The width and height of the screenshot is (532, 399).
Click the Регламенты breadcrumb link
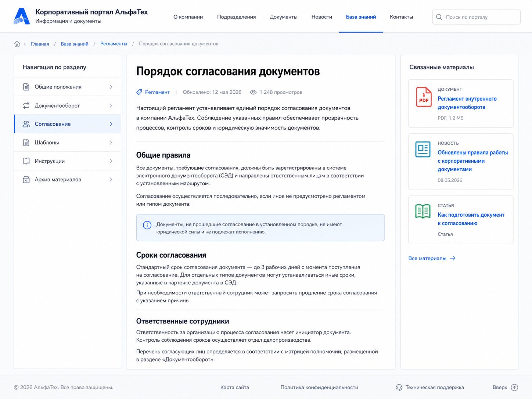point(114,44)
